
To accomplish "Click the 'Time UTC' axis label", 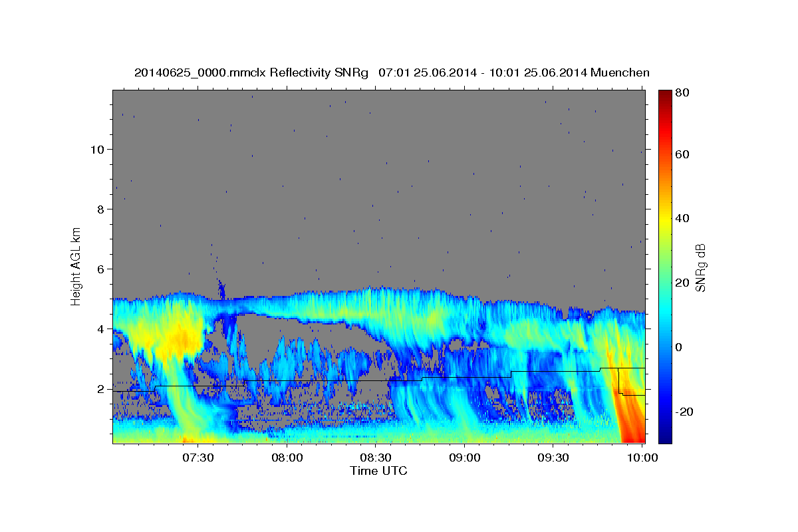I will pos(378,471).
